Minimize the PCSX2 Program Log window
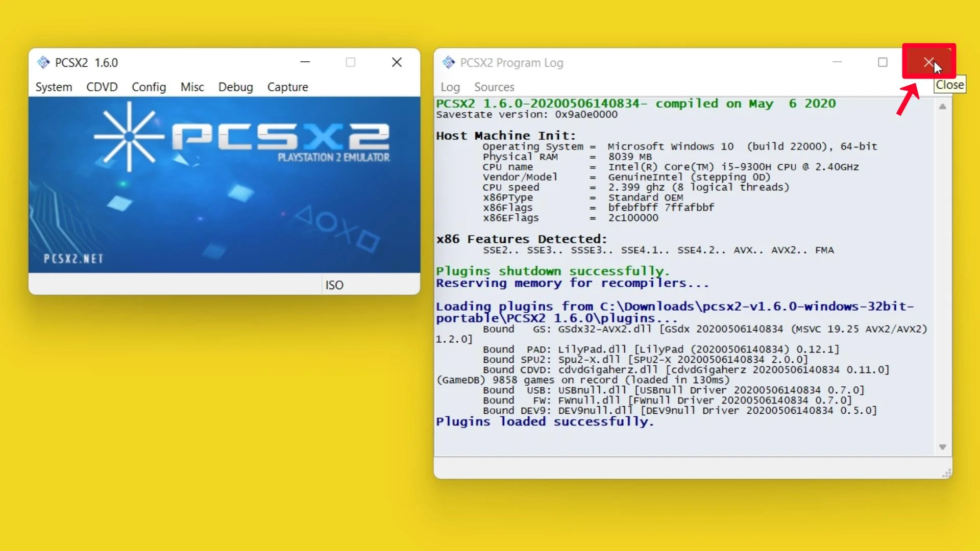 tap(837, 62)
